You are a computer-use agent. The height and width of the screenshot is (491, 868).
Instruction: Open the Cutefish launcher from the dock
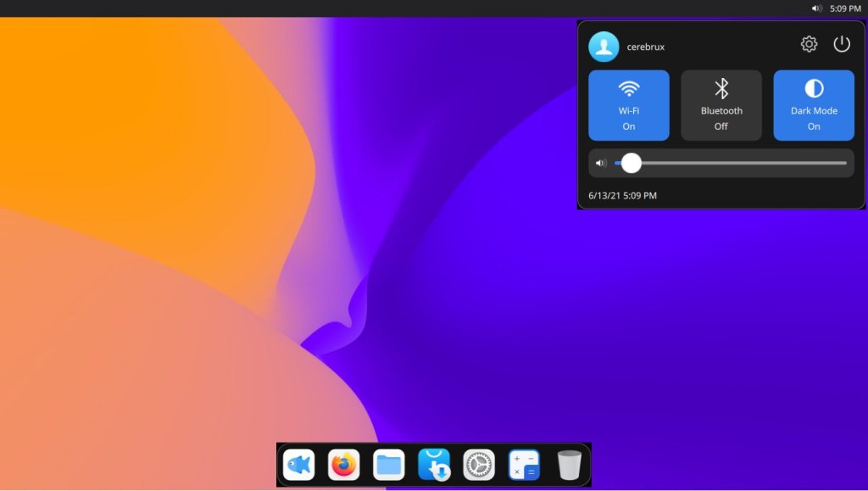[298, 465]
